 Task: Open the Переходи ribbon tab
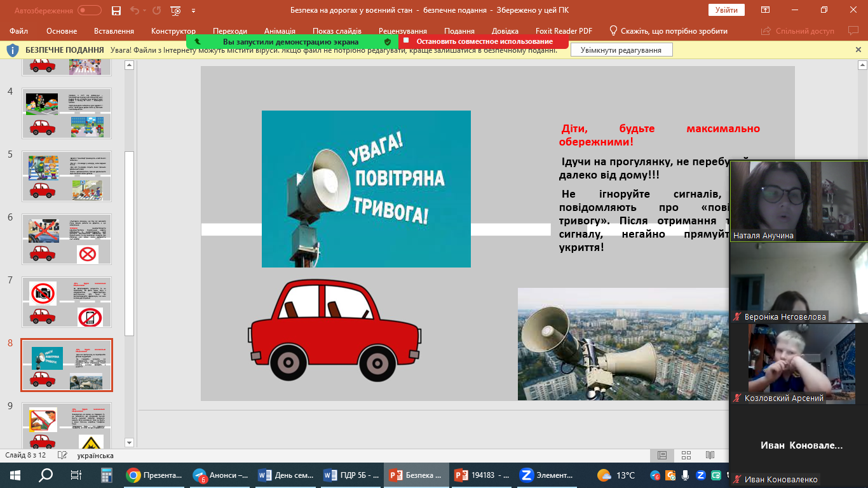[230, 31]
